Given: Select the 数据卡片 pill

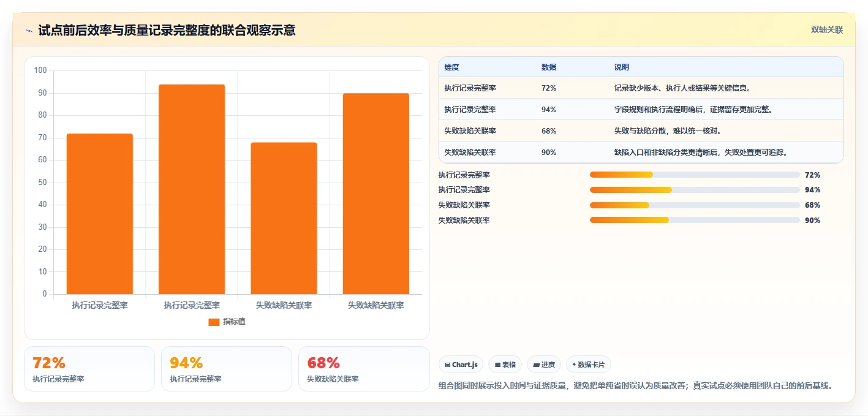Looking at the screenshot, I should pyautogui.click(x=588, y=365).
